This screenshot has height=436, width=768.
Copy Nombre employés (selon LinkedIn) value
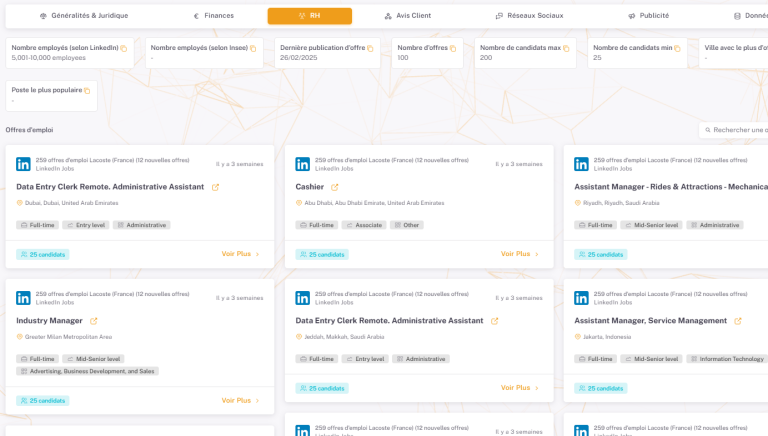point(124,48)
